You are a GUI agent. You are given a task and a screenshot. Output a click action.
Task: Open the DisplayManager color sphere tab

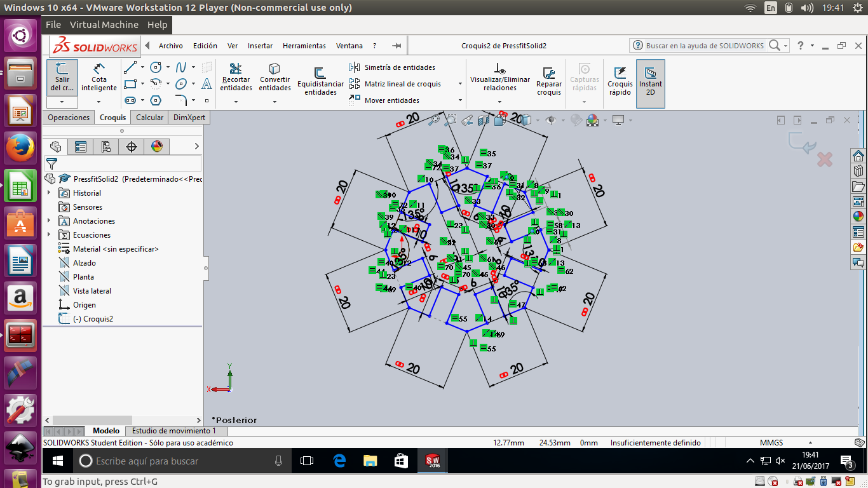[157, 147]
